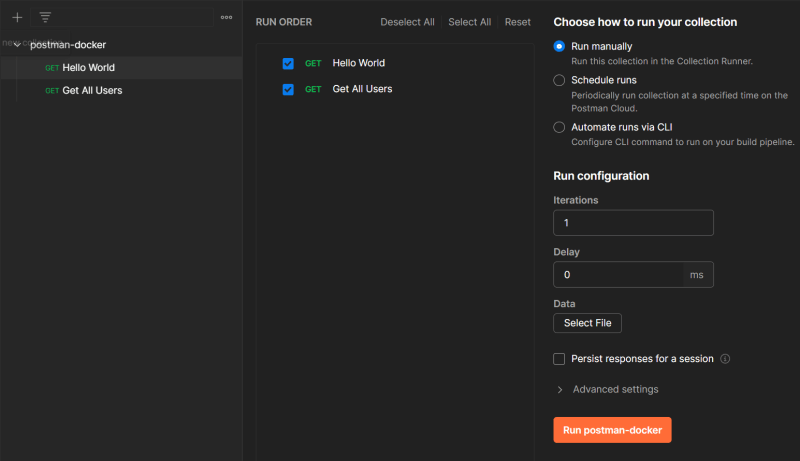Click the plus icon to create new
Image resolution: width=800 pixels, height=461 pixels.
[17, 17]
